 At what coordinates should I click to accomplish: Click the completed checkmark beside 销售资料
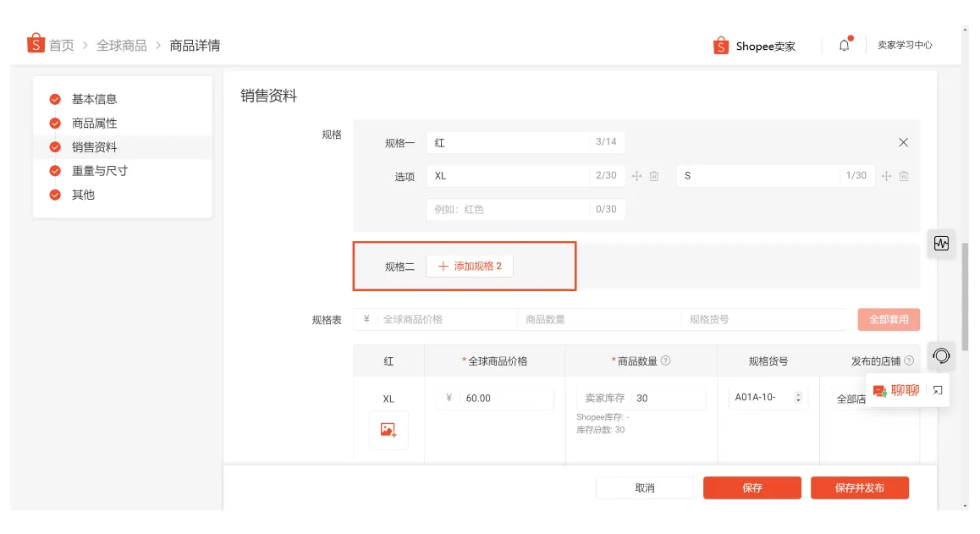(56, 147)
